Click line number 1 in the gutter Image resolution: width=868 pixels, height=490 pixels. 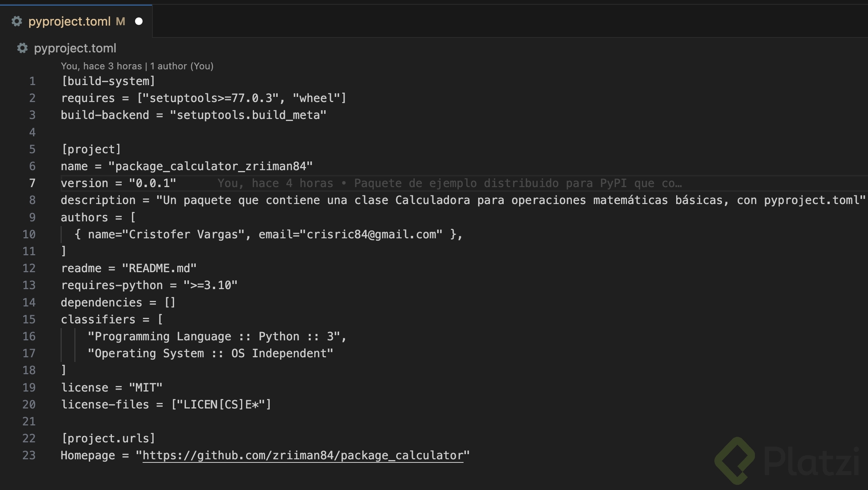32,81
